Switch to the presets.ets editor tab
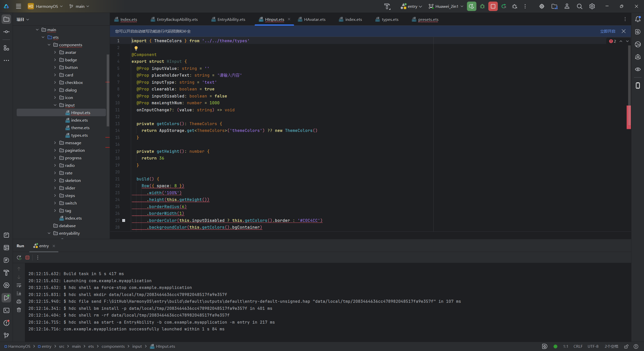This screenshot has width=644, height=351. point(428,19)
